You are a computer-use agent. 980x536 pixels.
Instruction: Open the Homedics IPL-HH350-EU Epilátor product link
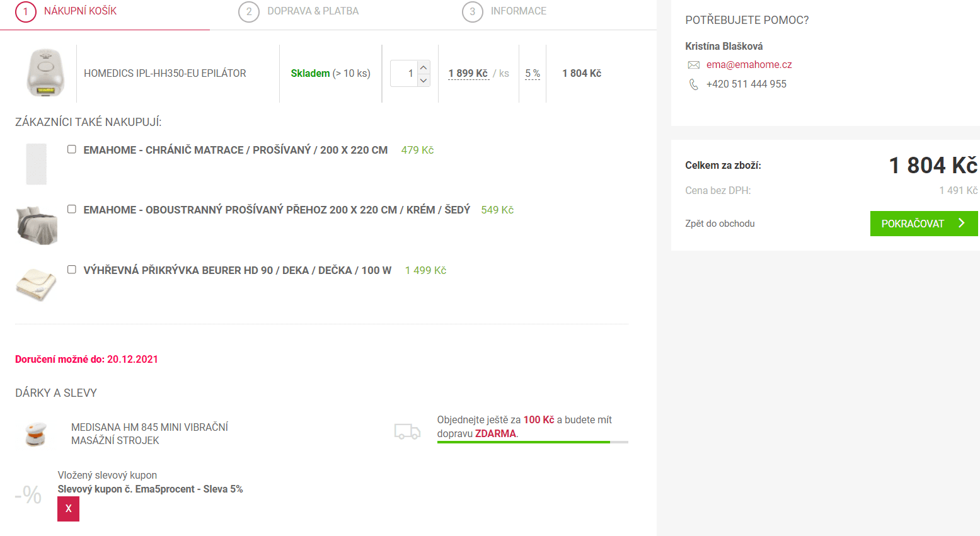[x=165, y=74]
